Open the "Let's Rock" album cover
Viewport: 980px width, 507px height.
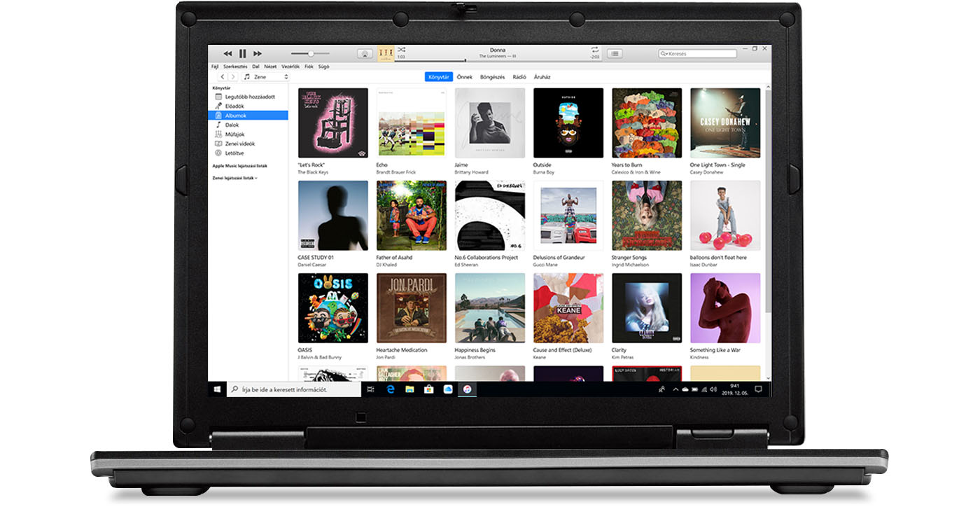(333, 123)
